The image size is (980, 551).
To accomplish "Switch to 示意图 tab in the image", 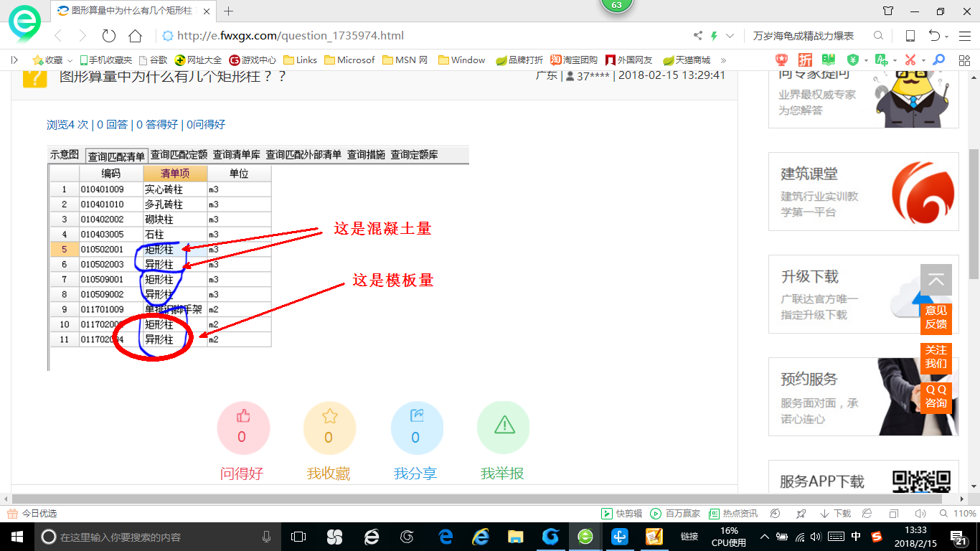I will [x=65, y=154].
